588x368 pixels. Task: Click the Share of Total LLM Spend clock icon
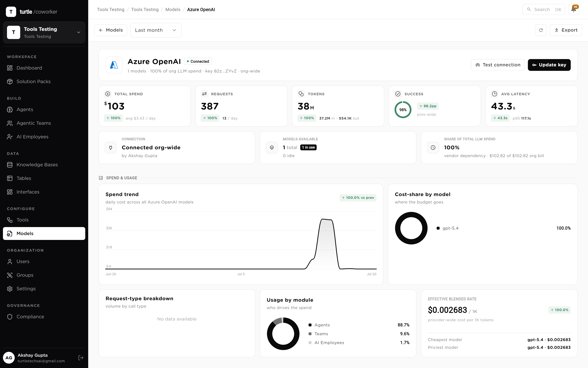click(x=433, y=148)
